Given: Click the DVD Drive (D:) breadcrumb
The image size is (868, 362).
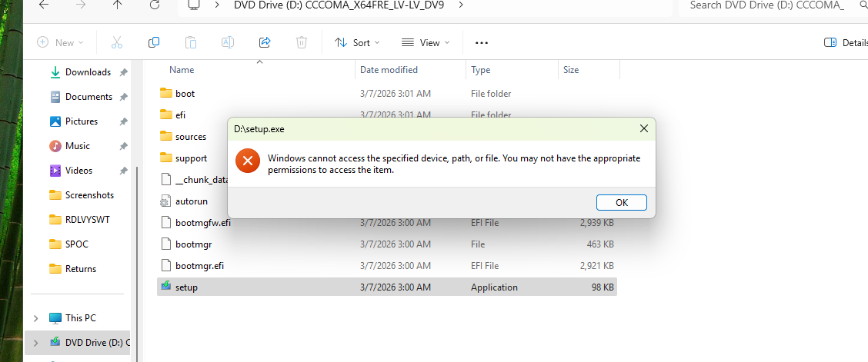Looking at the screenshot, I should click(338, 5).
